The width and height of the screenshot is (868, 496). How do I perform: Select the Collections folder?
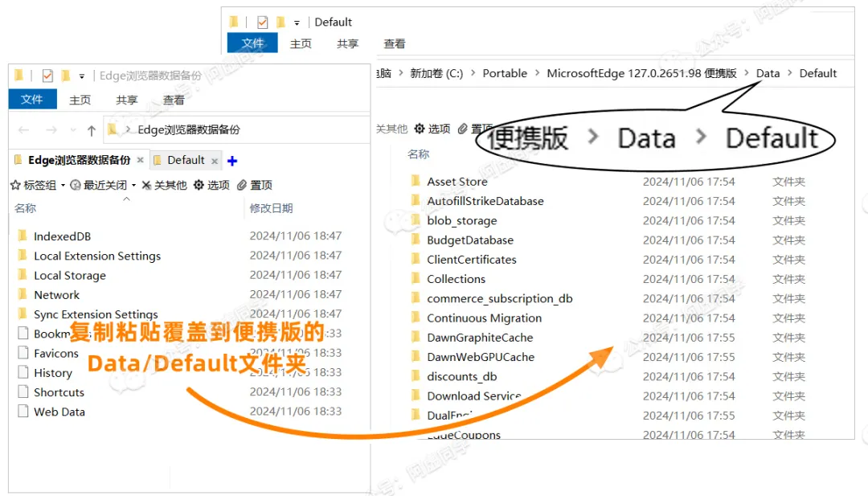tap(456, 279)
